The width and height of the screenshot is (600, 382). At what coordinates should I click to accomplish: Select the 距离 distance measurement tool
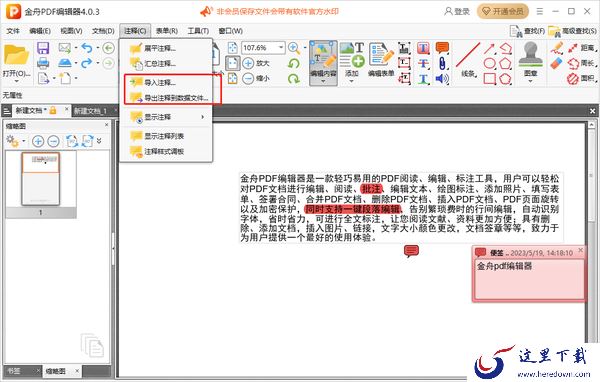582,48
